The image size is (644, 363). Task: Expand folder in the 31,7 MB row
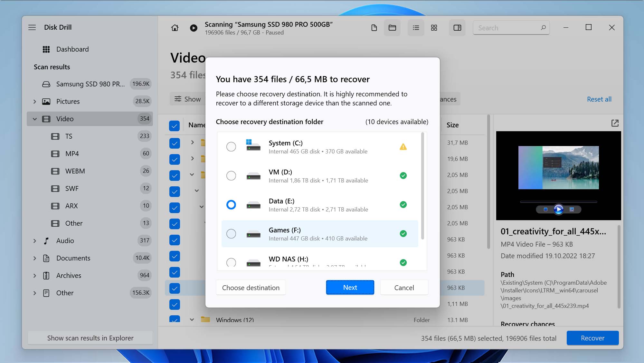pos(192,142)
